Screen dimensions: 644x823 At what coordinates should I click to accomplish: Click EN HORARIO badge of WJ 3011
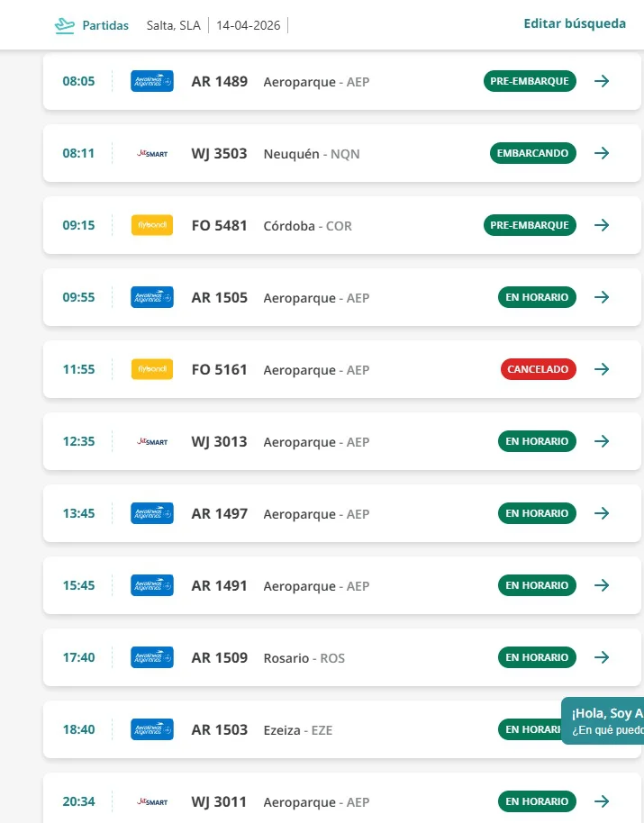537,801
